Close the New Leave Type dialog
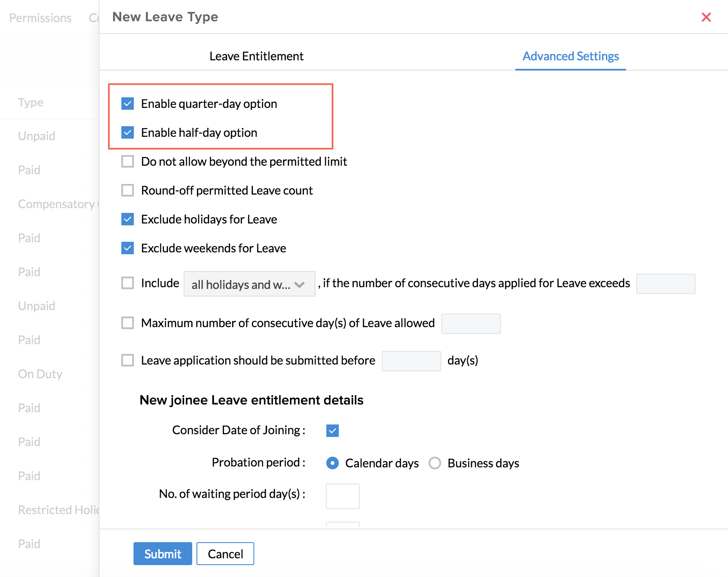 pyautogui.click(x=706, y=17)
